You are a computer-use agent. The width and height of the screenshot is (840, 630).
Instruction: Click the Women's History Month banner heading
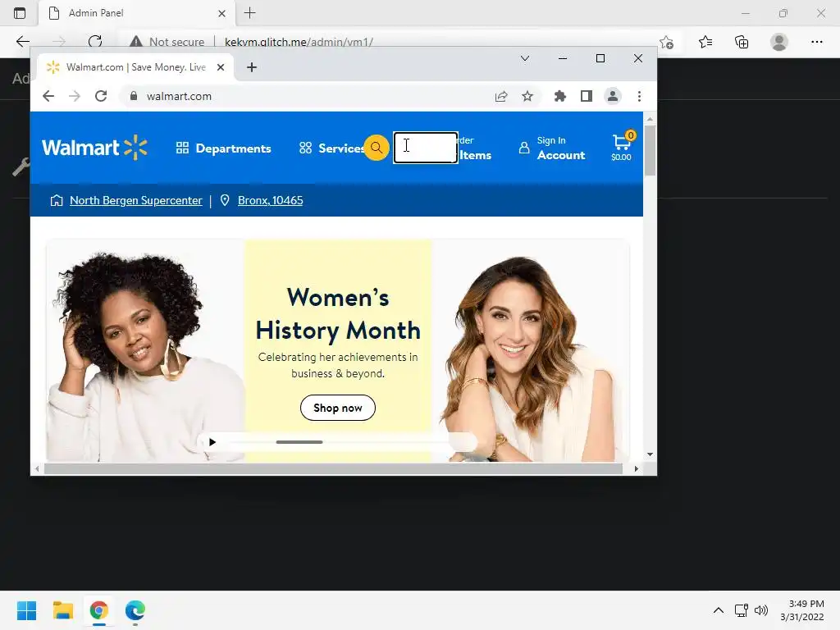pyautogui.click(x=338, y=314)
